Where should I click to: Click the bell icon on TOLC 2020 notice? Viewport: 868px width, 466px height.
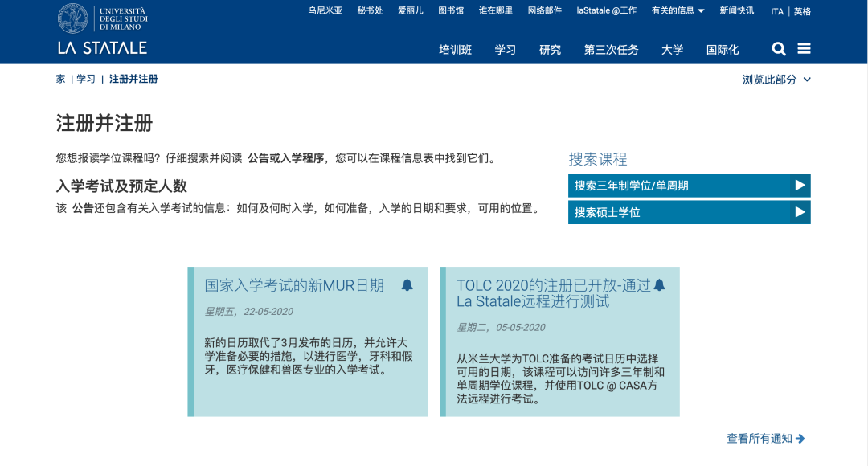pos(659,285)
